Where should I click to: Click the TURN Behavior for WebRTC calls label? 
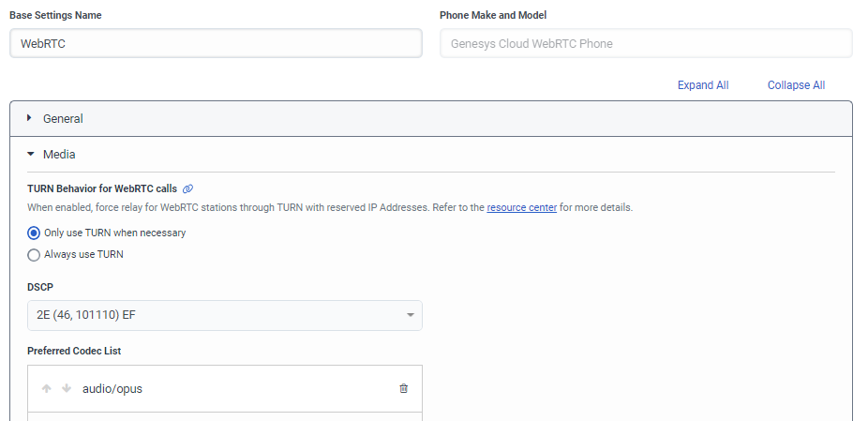102,188
